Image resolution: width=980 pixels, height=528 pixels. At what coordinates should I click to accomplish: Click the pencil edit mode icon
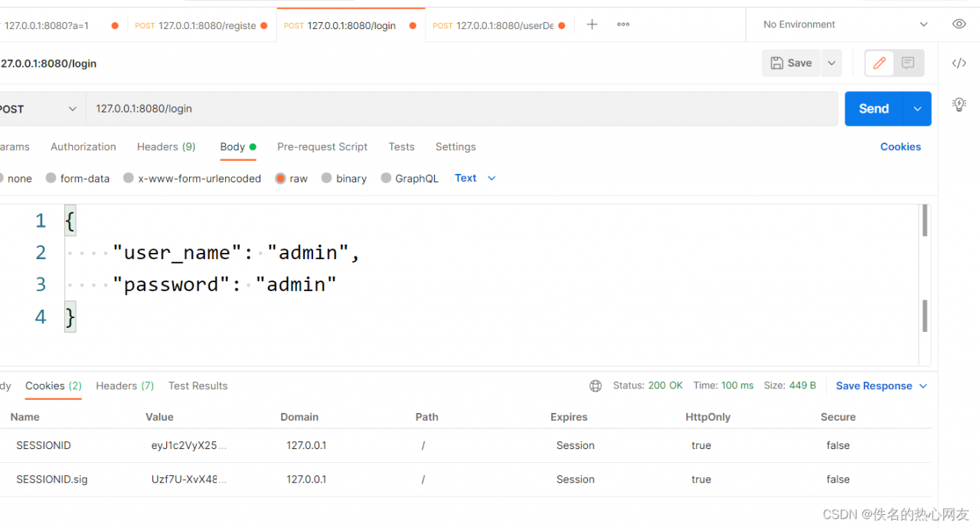[879, 64]
